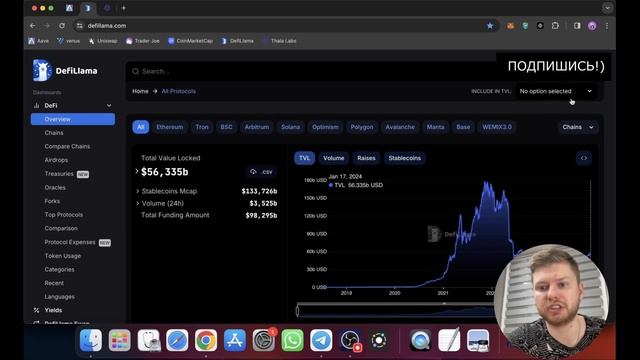Open Chrome three-dot menu
640x360 pixels.
click(607, 26)
